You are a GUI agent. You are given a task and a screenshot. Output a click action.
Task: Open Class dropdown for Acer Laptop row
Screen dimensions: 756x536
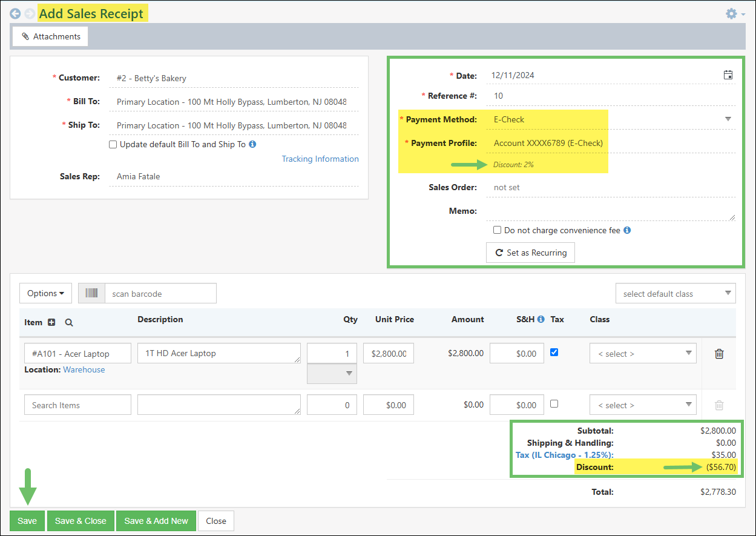(x=643, y=354)
